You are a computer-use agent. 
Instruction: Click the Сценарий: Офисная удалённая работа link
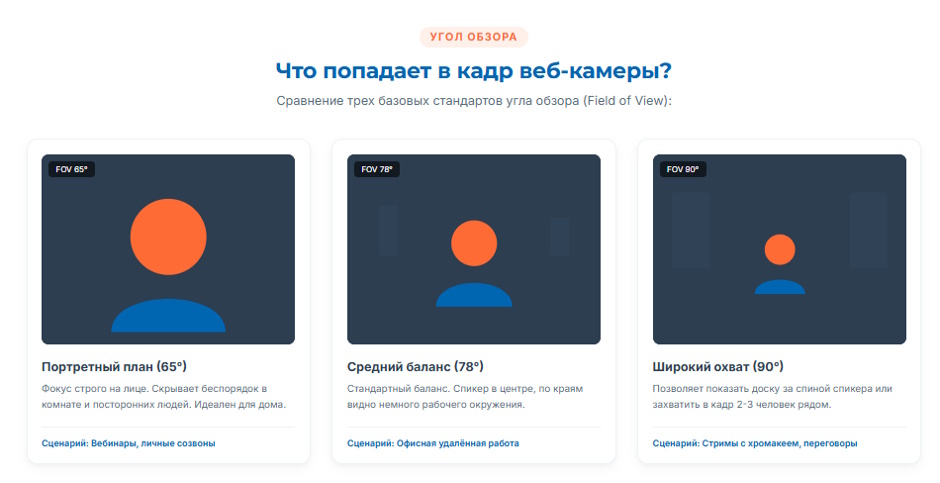tap(433, 443)
